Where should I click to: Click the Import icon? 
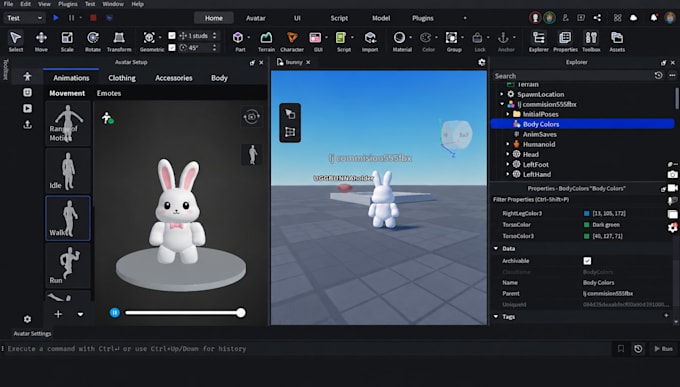pyautogui.click(x=370, y=38)
